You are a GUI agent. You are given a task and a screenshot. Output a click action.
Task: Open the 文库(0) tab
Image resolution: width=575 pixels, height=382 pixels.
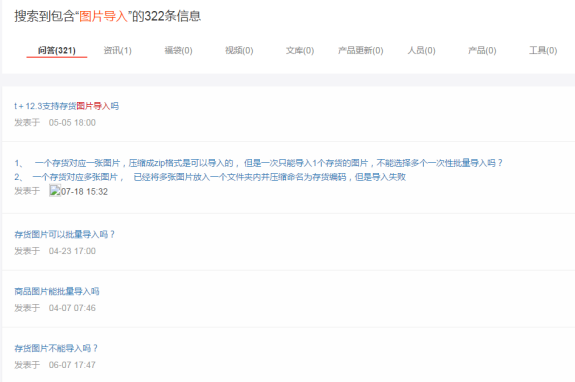tap(300, 50)
